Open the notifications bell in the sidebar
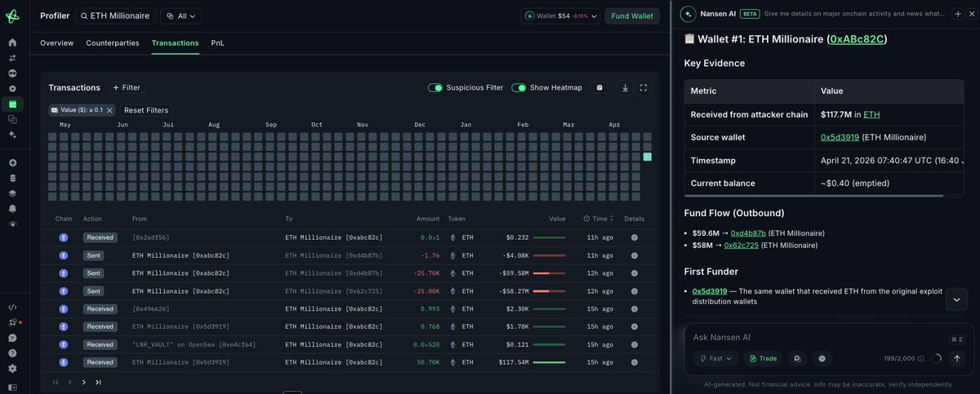Screen dimensions: 980x394 pos(12,209)
